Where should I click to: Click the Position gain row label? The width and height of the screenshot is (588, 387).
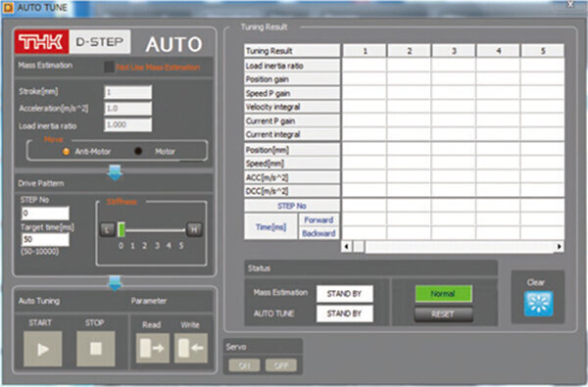pos(292,79)
